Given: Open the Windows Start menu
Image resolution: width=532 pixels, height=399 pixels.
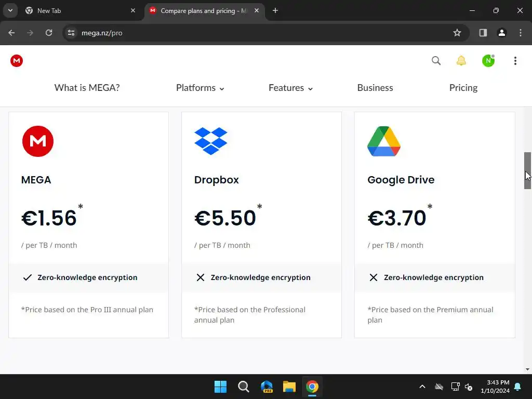Looking at the screenshot, I should [220, 387].
